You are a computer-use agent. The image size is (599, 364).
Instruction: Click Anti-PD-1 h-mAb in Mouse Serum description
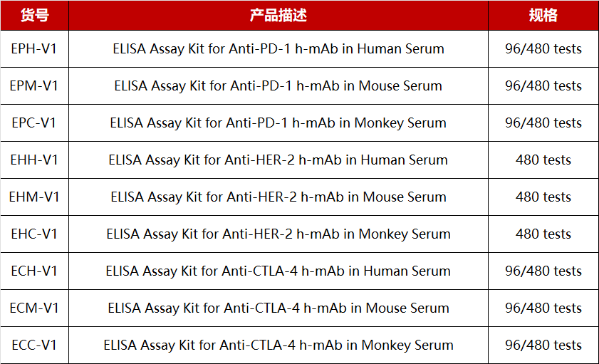pyautogui.click(x=278, y=86)
